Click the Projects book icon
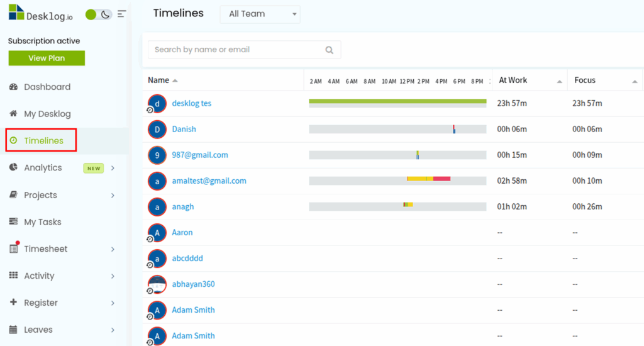The width and height of the screenshot is (644, 346). (13, 195)
